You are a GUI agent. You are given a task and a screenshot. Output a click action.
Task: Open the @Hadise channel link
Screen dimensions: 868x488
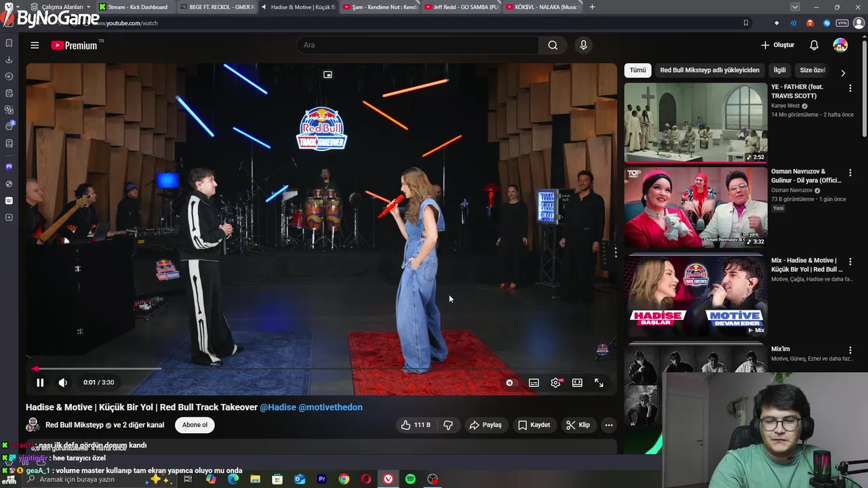point(278,407)
